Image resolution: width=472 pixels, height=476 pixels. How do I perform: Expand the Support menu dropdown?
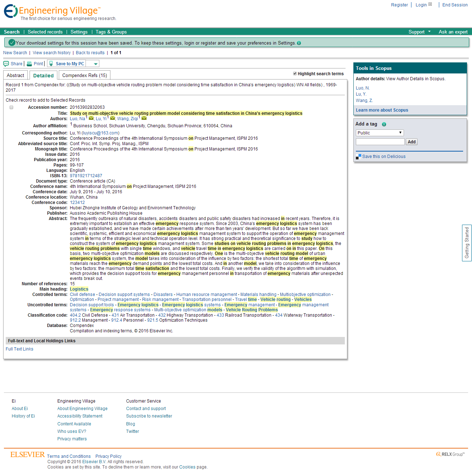click(429, 32)
